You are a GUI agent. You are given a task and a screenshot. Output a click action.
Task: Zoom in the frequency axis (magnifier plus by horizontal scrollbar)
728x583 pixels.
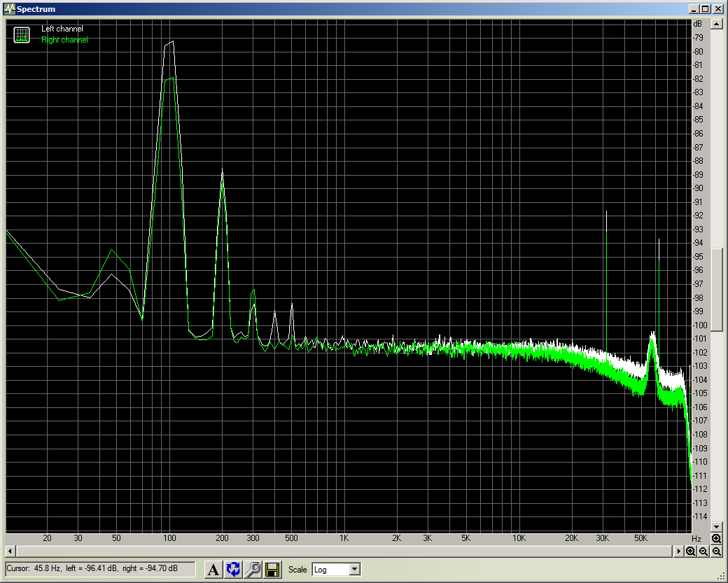tap(691, 551)
